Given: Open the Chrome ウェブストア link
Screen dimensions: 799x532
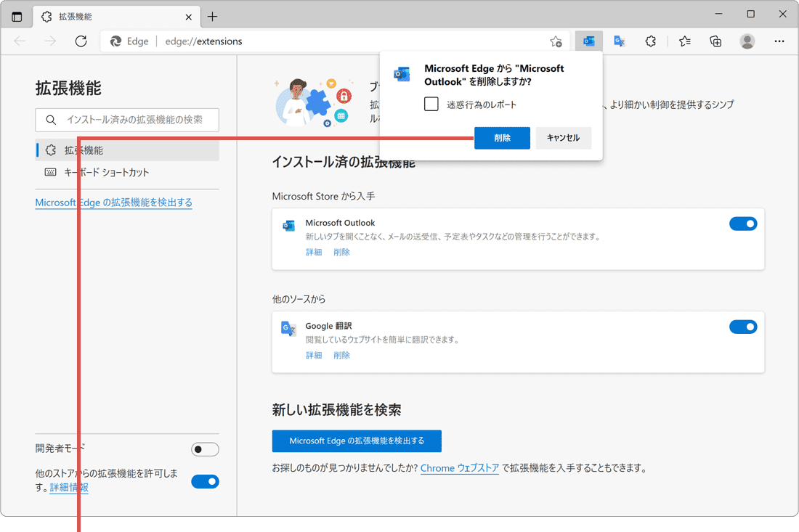Looking at the screenshot, I should pyautogui.click(x=460, y=468).
